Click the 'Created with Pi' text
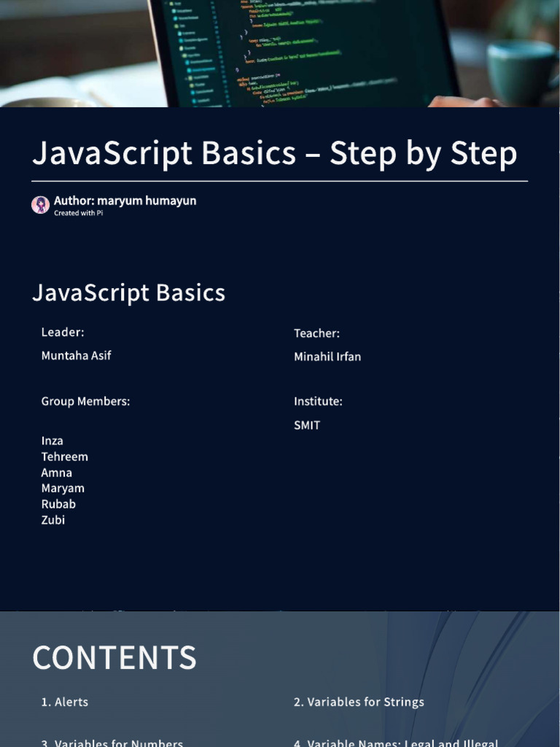This screenshot has height=747, width=560. coord(78,213)
